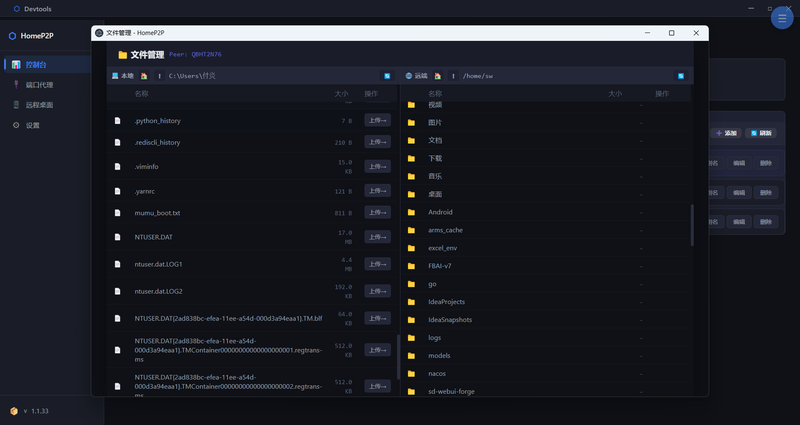Upload .python_history with its 上传 button

378,120
